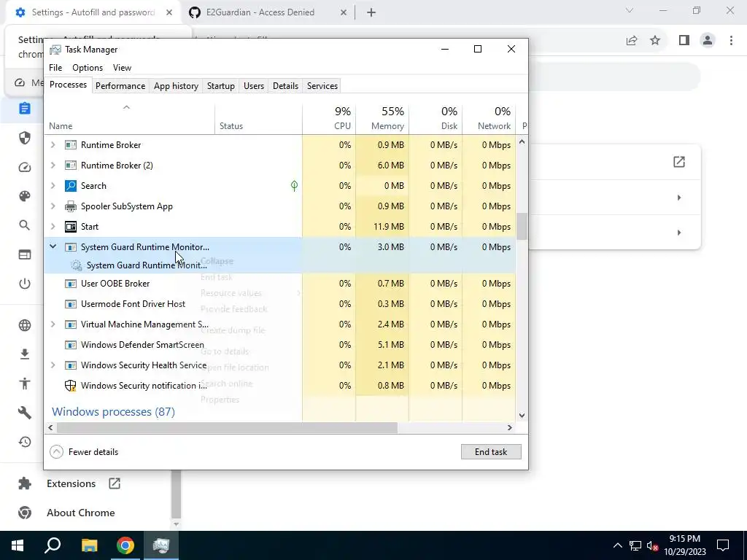This screenshot has height=560, width=747.
Task: Sort processes by CPU column
Action: pyautogui.click(x=329, y=118)
